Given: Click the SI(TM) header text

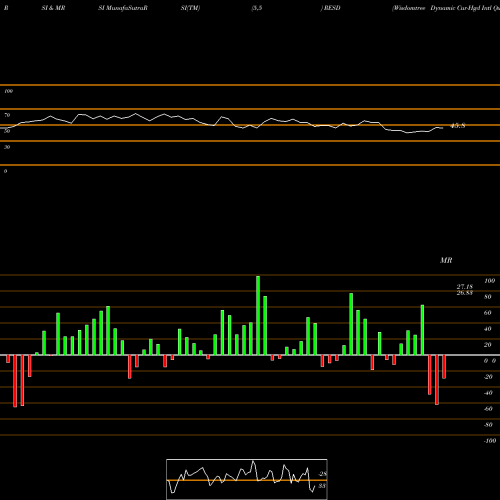Looking at the screenshot, I should point(190,8).
